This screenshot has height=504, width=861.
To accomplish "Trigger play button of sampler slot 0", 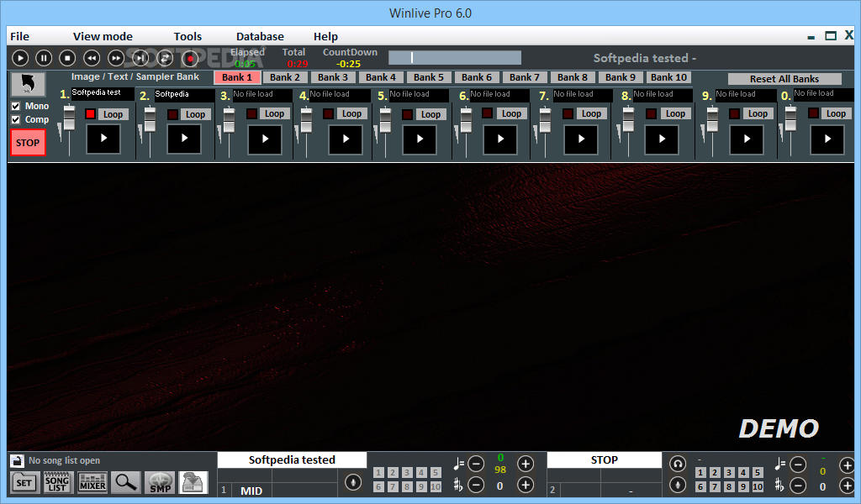I will click(827, 139).
